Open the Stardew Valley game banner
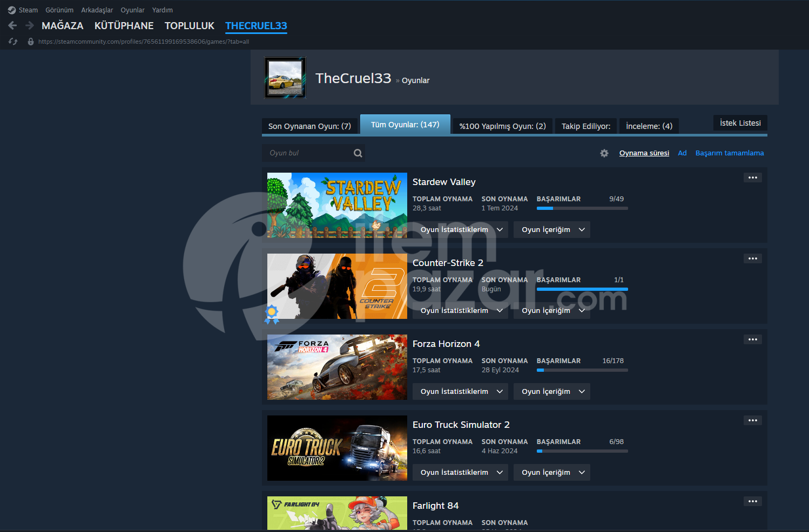This screenshot has height=532, width=809. click(337, 206)
